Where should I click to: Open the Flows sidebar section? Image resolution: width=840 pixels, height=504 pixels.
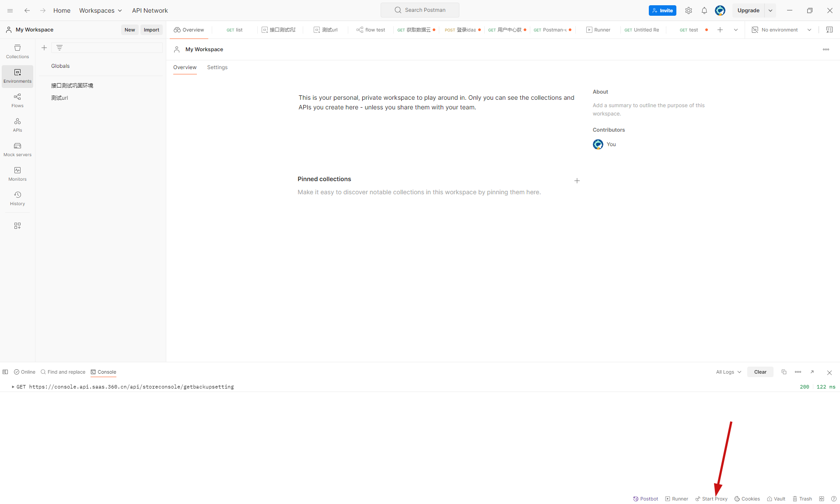(x=17, y=100)
